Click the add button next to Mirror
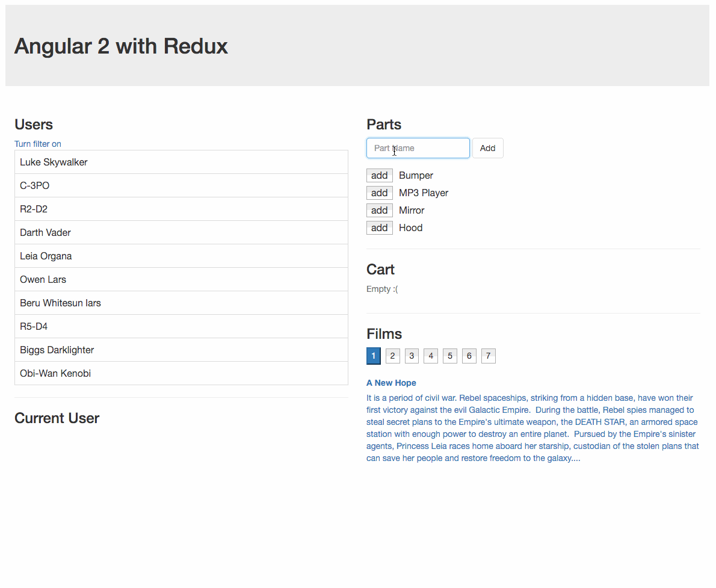 [379, 210]
